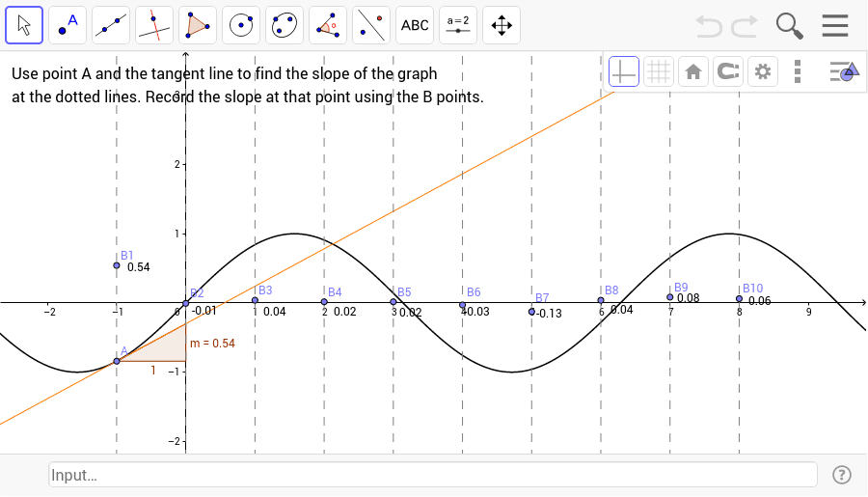The image size is (868, 497).
Task: Select the Move arrow tool
Action: (24, 25)
